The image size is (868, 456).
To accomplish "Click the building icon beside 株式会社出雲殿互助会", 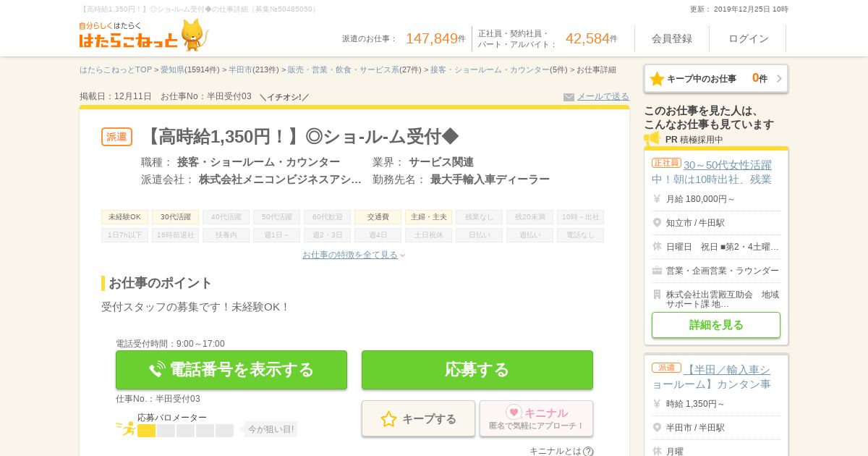I will [657, 295].
